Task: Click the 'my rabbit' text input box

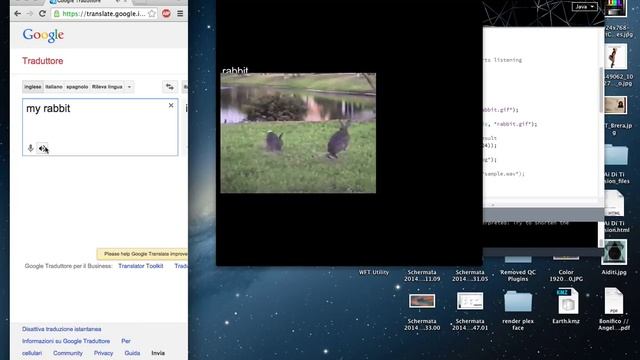Action: (x=100, y=127)
